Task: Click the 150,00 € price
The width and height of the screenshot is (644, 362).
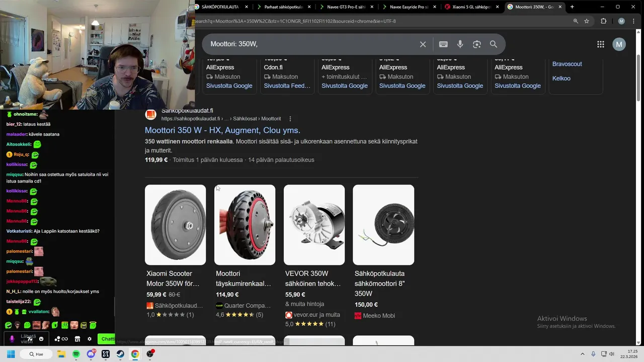Action: tap(366, 305)
